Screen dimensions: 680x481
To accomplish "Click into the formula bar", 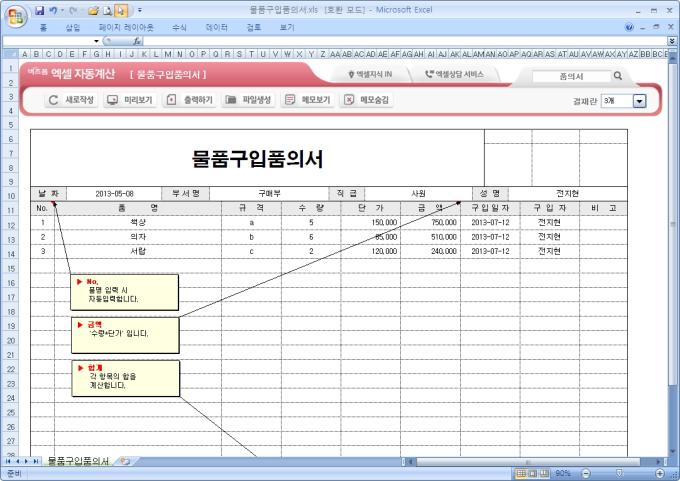I will (x=405, y=41).
